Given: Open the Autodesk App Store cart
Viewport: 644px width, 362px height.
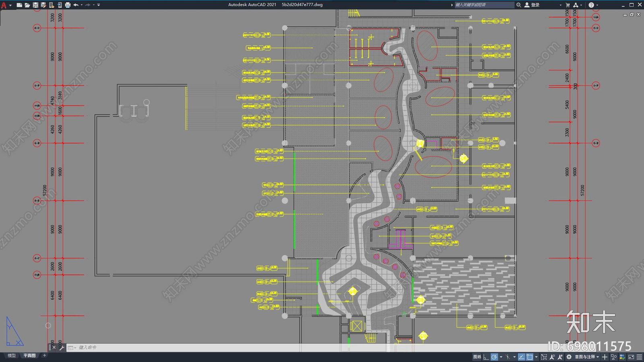Looking at the screenshot, I should (568, 5).
